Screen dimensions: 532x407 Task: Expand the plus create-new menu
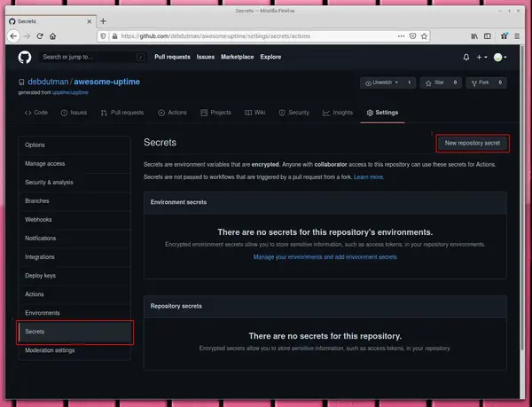481,57
